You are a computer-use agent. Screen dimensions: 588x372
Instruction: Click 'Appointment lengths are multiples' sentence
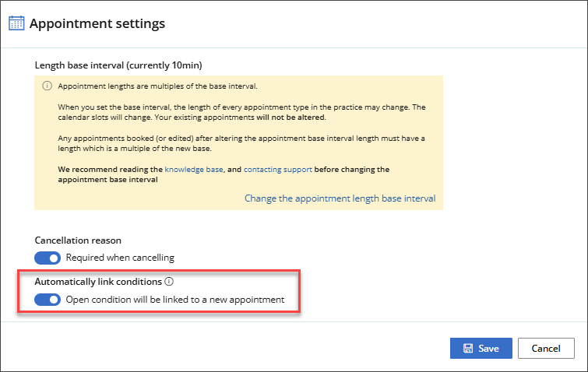click(x=157, y=86)
